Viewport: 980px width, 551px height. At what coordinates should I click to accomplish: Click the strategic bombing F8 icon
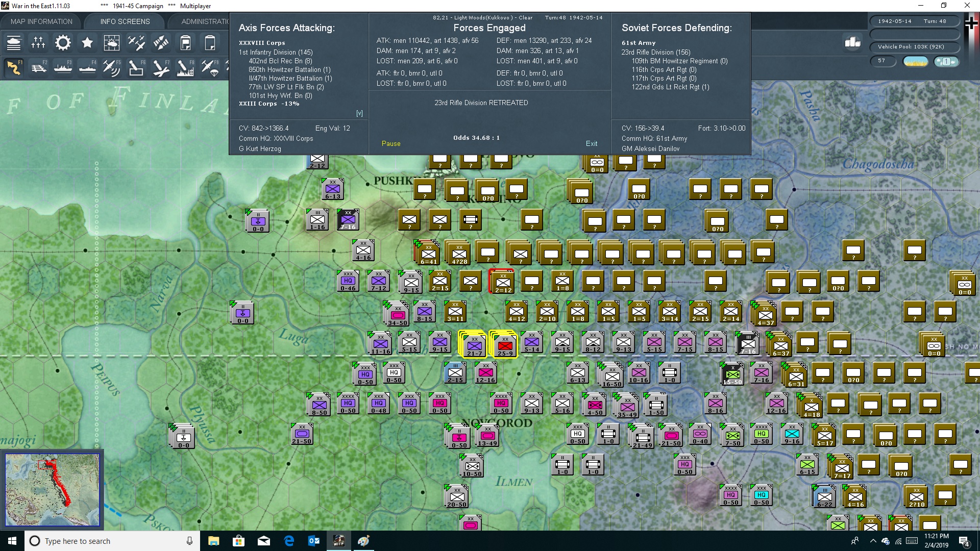pyautogui.click(x=185, y=68)
